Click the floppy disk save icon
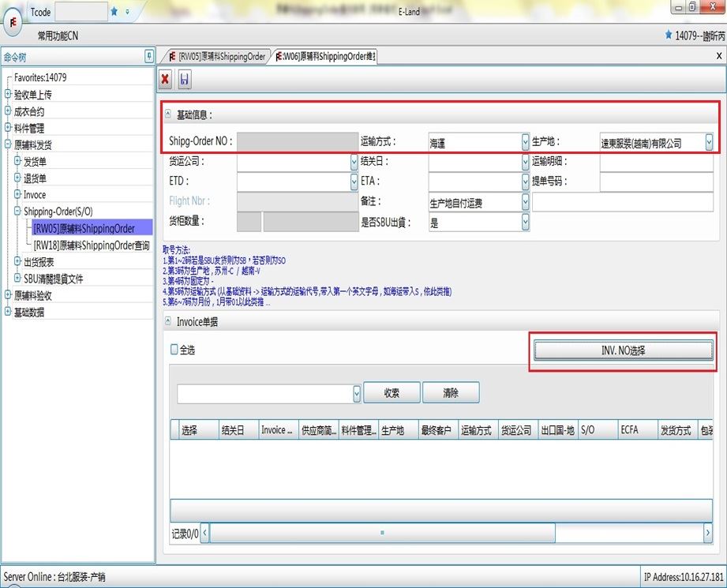The image size is (727, 588). [x=185, y=79]
